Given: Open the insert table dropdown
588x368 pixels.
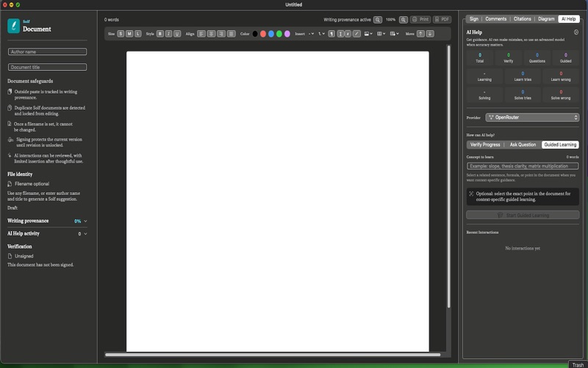Looking at the screenshot, I should tap(381, 34).
